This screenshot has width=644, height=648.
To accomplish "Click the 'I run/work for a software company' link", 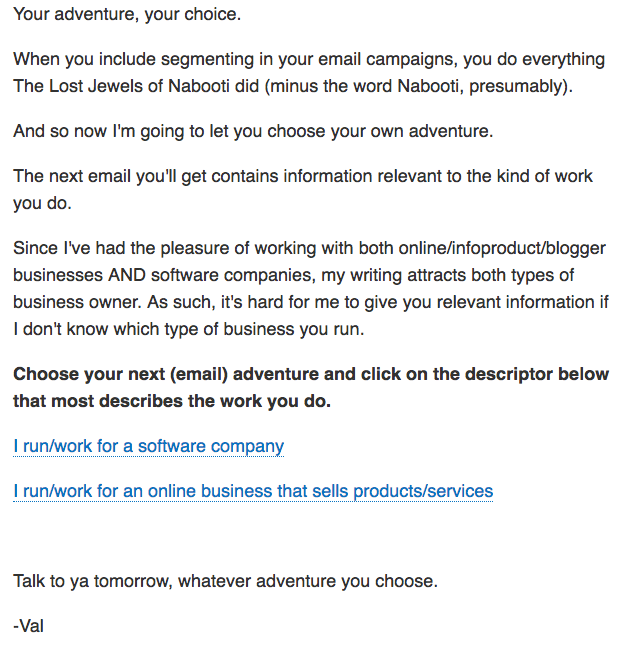I will click(148, 446).
